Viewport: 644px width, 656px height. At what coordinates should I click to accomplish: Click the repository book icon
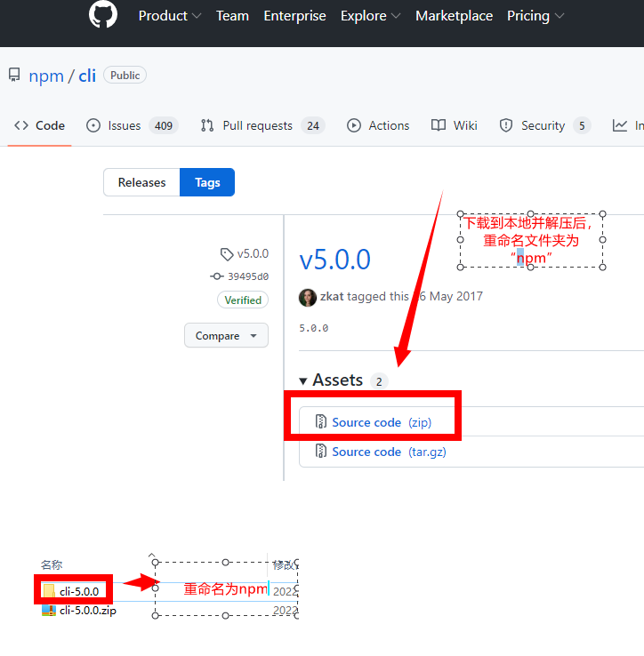click(x=14, y=76)
